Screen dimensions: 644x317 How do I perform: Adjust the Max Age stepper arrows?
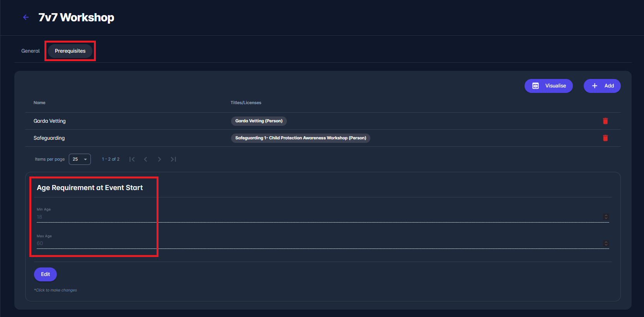[606, 243]
